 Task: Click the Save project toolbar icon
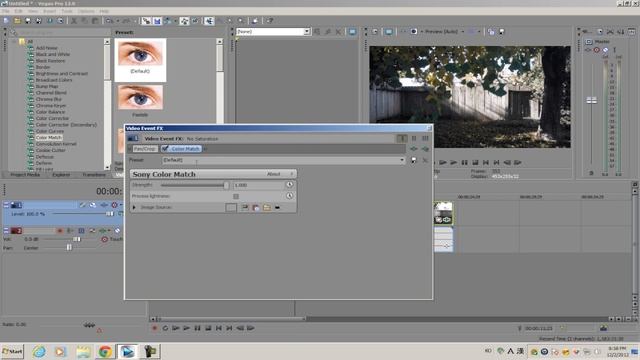click(28, 20)
